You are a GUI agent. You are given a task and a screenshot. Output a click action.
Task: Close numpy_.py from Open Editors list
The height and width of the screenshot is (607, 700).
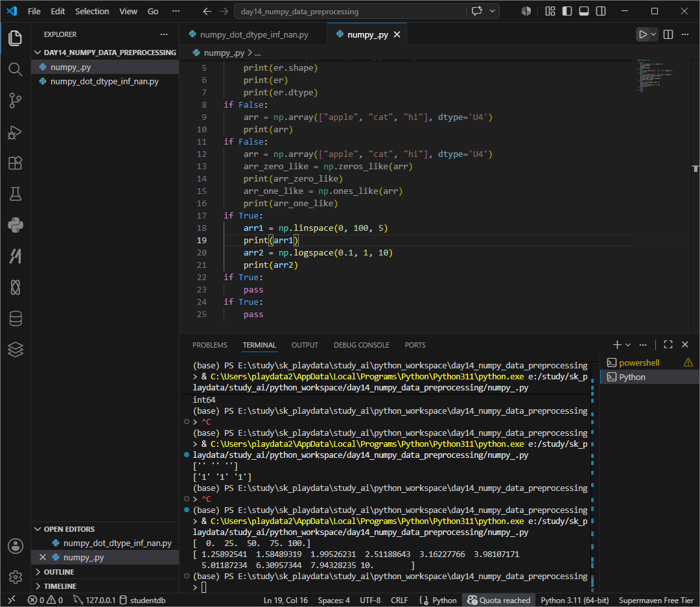pyautogui.click(x=42, y=557)
